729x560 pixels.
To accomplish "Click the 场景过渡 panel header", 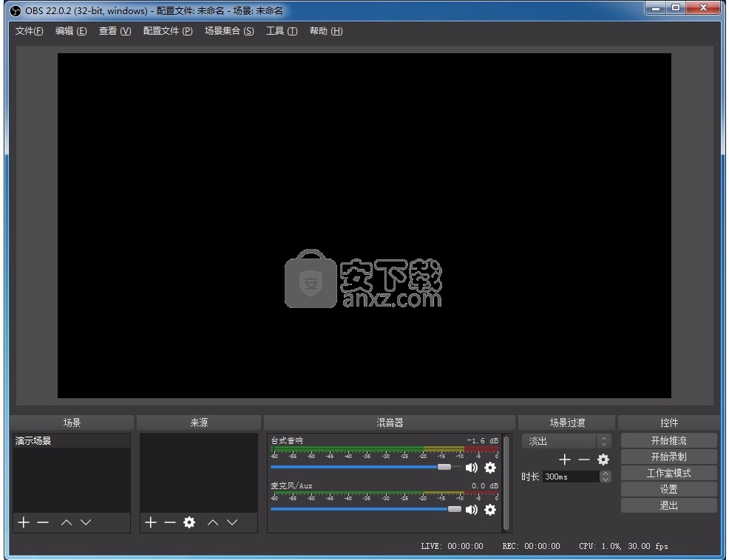I will 567,423.
